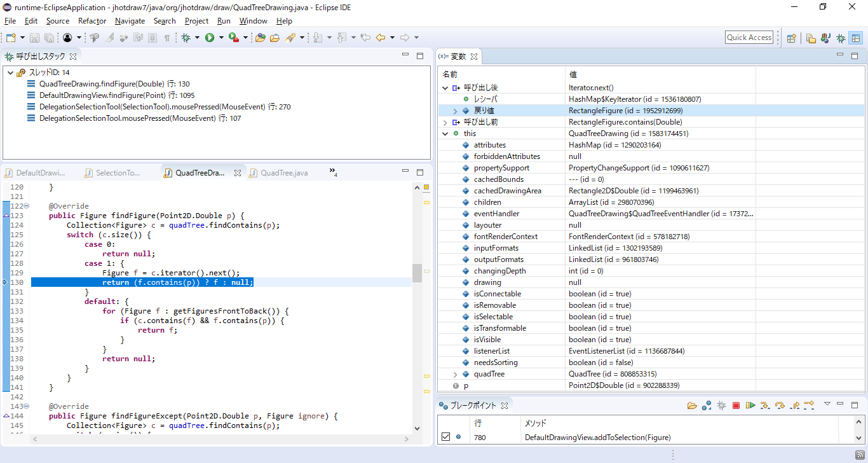Click the highlighted rightmost perspective icon
Image resolution: width=868 pixels, height=463 pixels.
tap(856, 38)
